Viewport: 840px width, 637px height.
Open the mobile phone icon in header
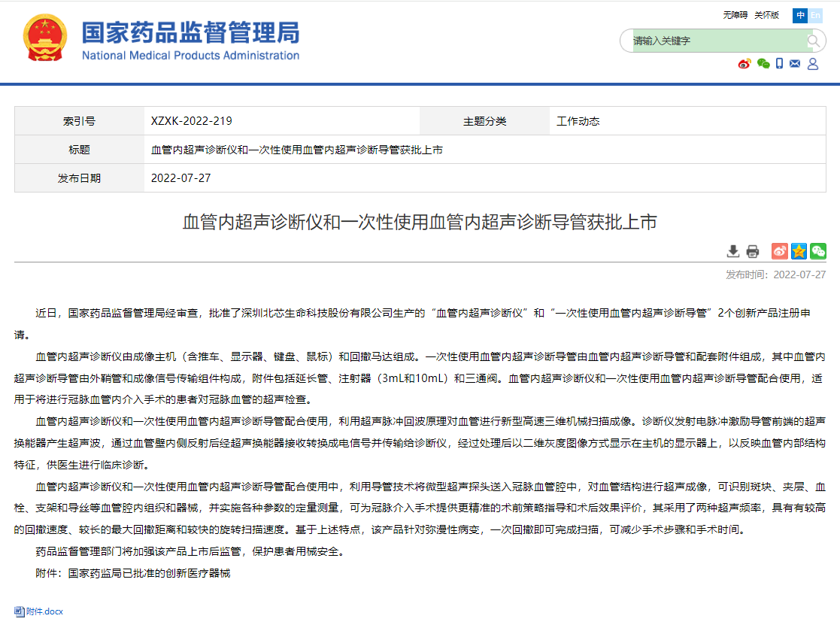point(780,64)
